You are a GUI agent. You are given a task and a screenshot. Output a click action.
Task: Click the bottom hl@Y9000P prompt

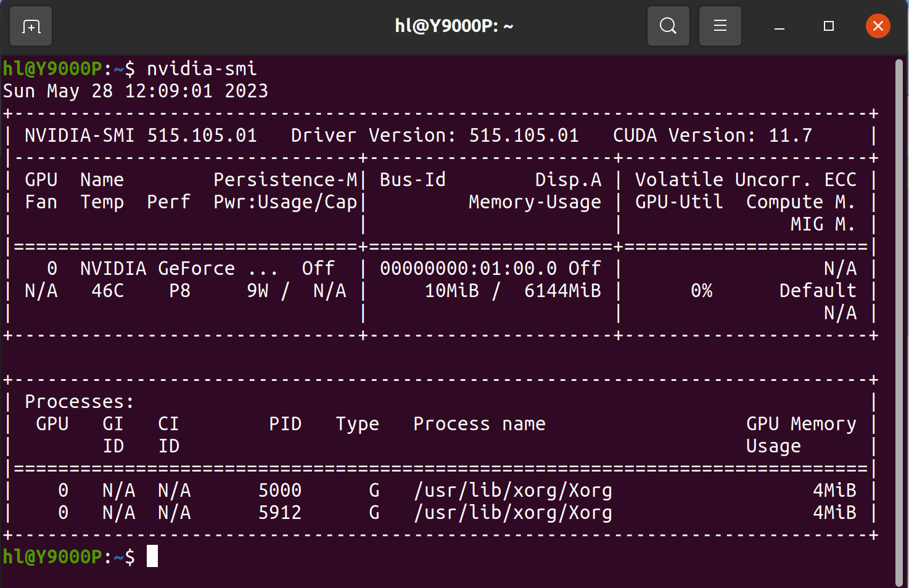pos(52,557)
